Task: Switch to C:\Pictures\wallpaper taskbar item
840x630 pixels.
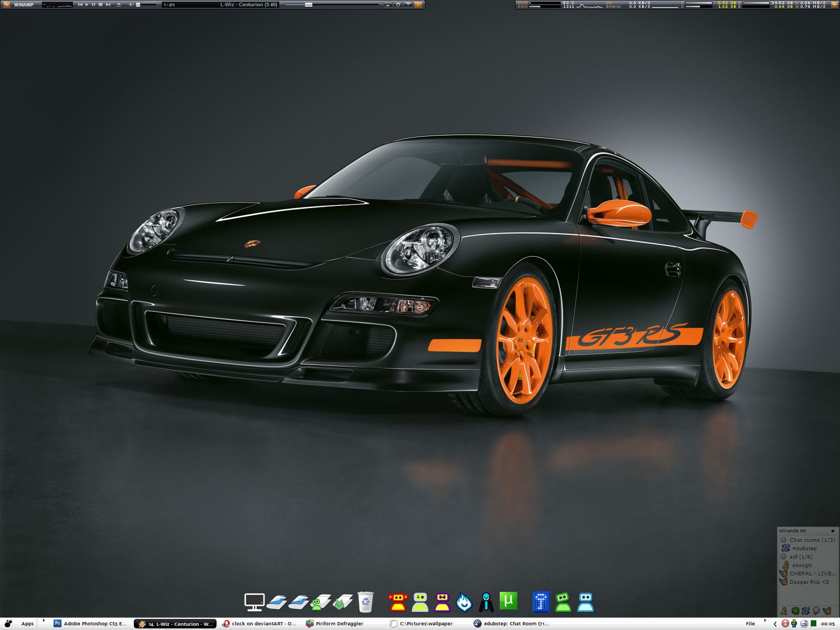Action: pos(422,624)
